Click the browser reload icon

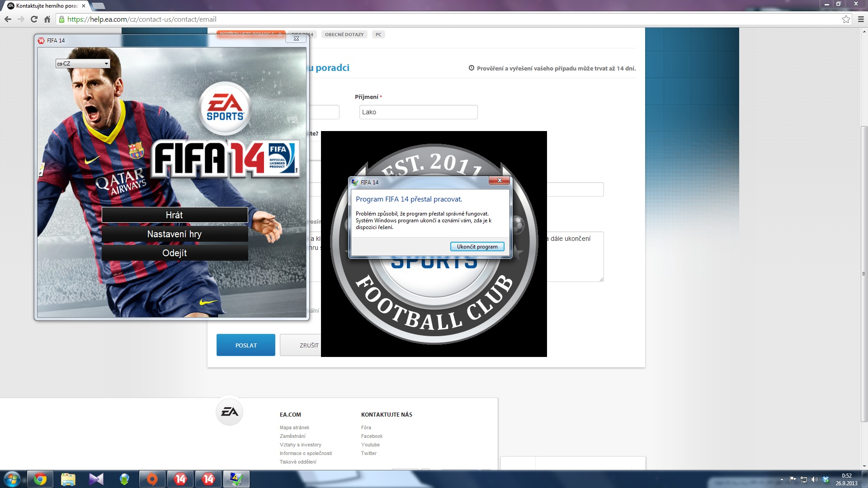click(x=34, y=19)
